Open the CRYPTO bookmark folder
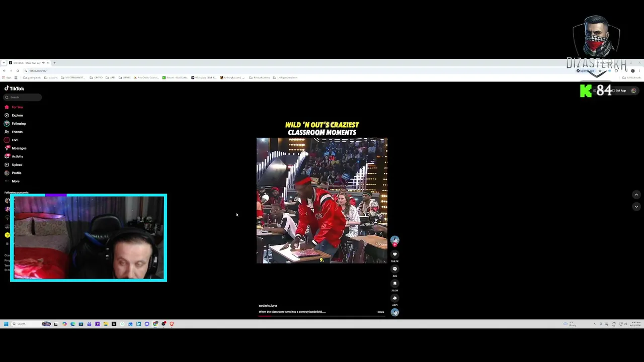644x362 pixels. pos(96,78)
